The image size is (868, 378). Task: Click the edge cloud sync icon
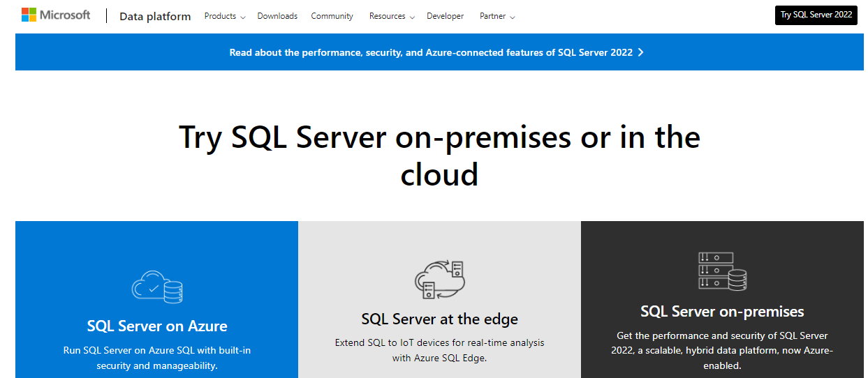(439, 280)
